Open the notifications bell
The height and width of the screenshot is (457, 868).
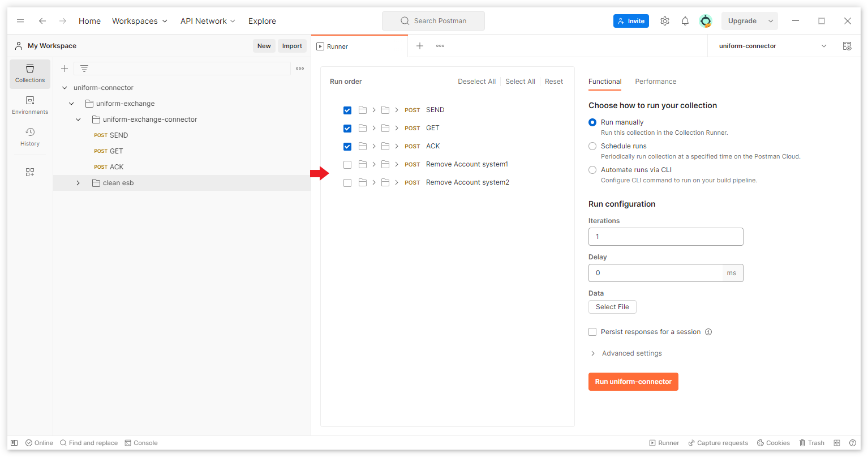[685, 21]
